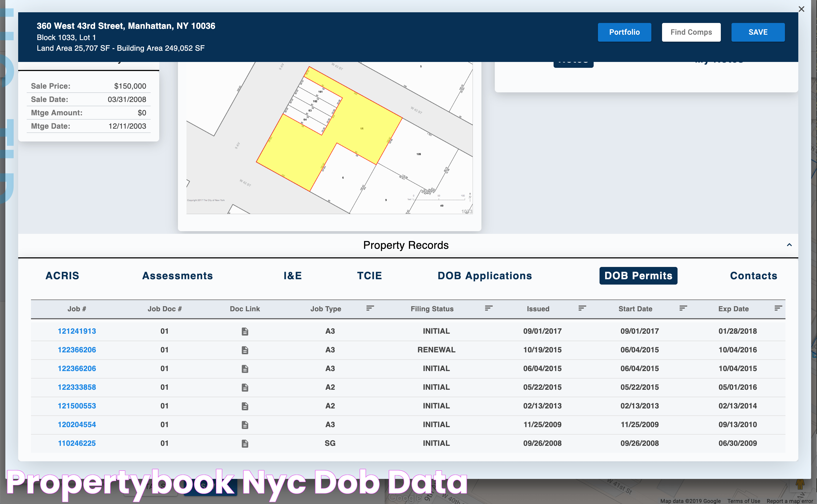Viewport: 817px width, 504px height.
Task: Click the document icon for job 122333858
Action: coord(244,387)
